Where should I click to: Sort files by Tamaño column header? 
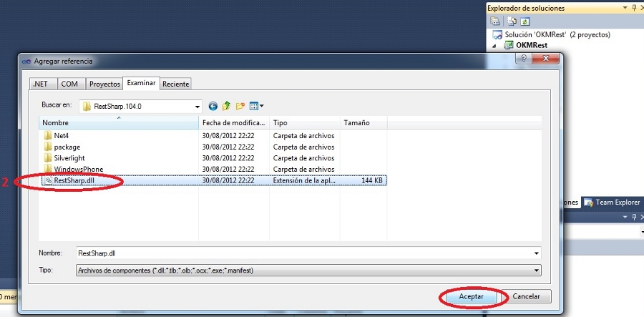coord(364,123)
